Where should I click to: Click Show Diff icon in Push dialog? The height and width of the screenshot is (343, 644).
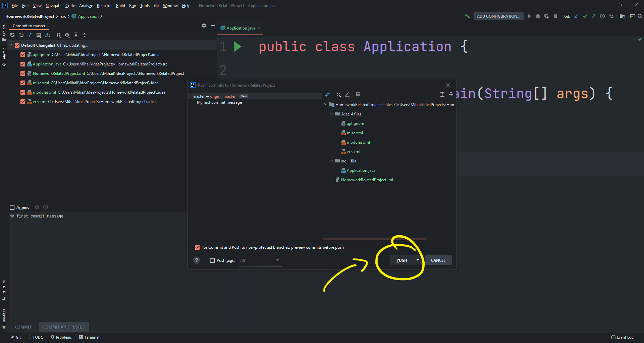327,94
